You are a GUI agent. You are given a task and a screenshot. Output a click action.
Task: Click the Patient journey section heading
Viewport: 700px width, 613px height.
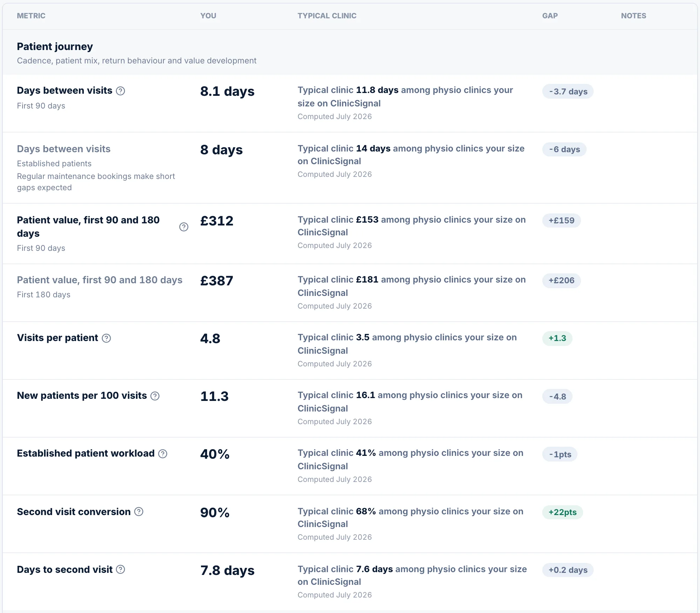pyautogui.click(x=55, y=47)
